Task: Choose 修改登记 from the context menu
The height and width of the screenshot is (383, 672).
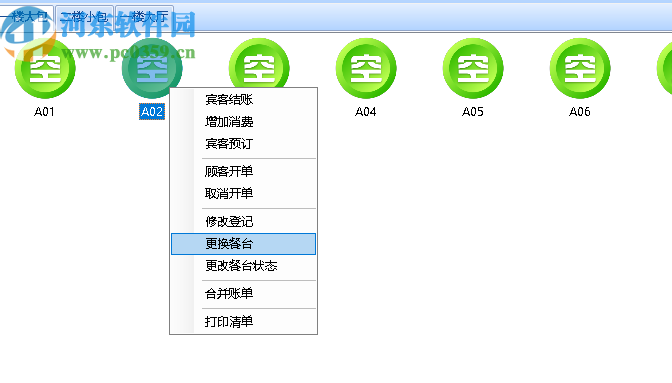Action: click(243, 221)
